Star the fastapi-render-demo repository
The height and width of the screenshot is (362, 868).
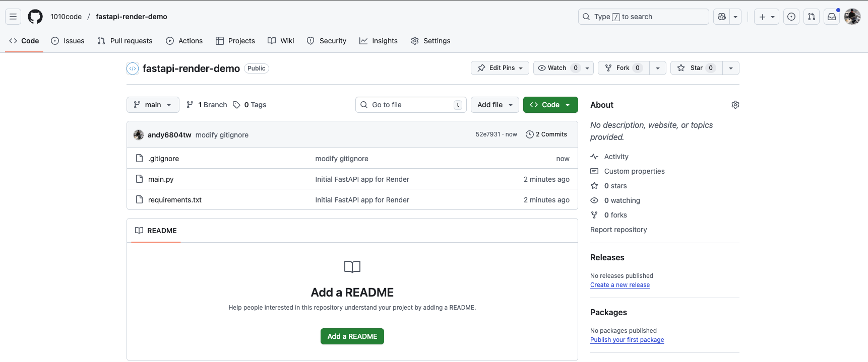click(696, 68)
